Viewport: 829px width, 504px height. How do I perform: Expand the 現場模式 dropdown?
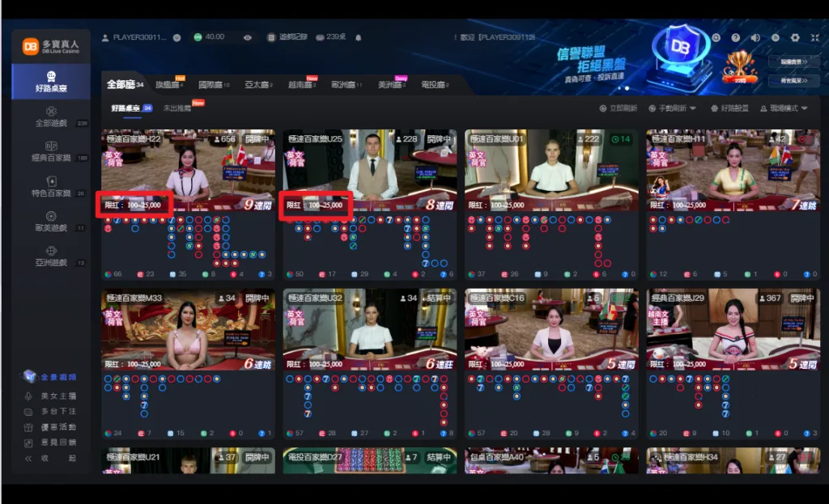coord(784,108)
